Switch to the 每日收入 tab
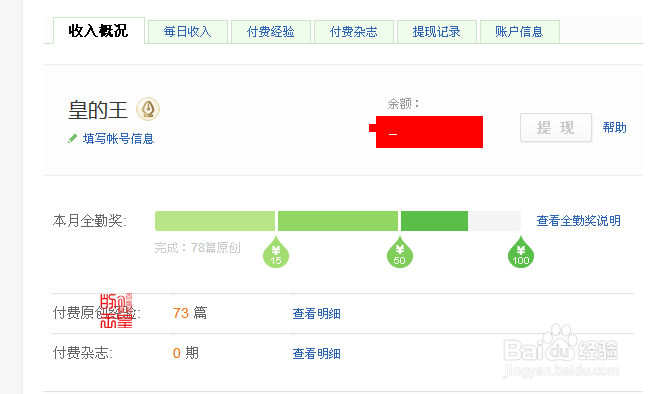 tap(188, 32)
